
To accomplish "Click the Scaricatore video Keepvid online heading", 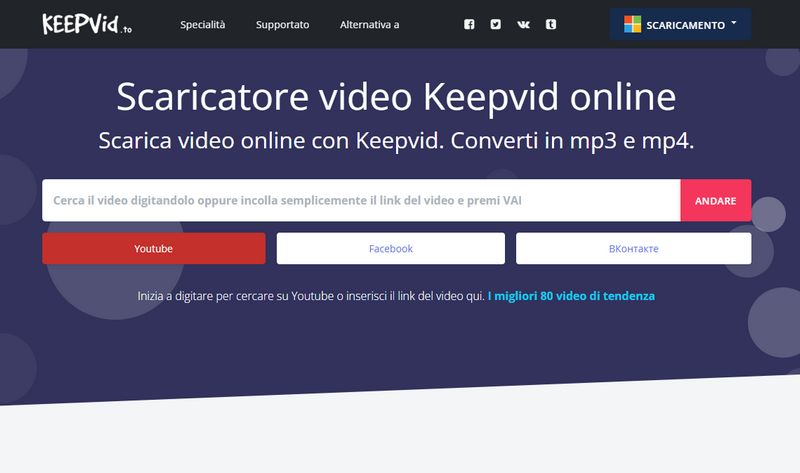I will 396,96.
